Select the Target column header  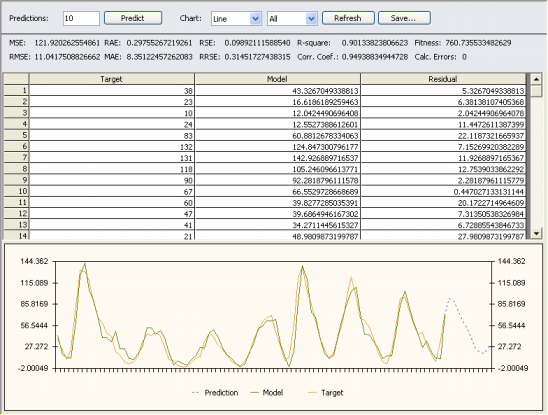point(111,79)
